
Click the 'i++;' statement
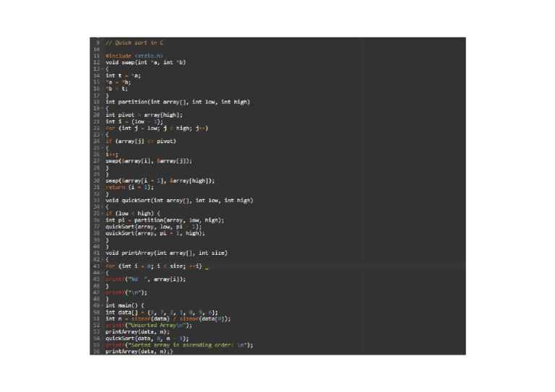click(112, 154)
